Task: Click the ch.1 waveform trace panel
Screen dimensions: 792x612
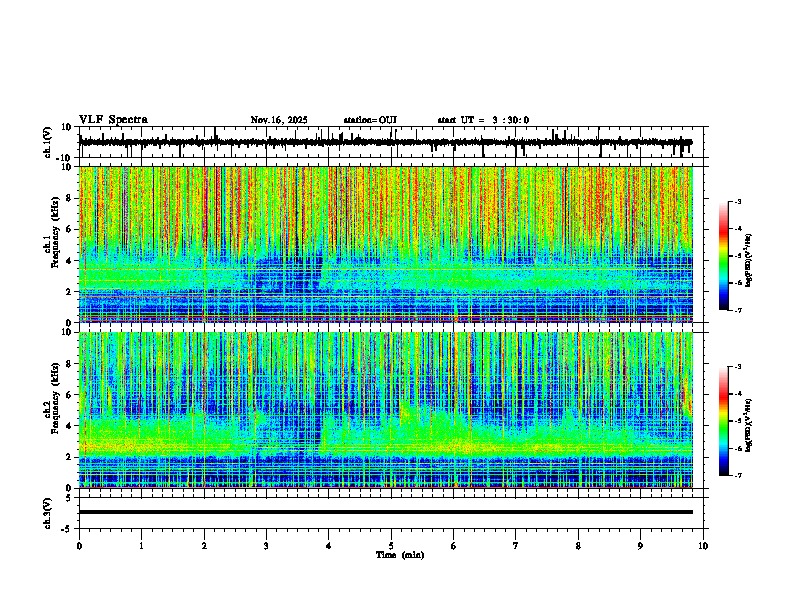Action: 391,142
